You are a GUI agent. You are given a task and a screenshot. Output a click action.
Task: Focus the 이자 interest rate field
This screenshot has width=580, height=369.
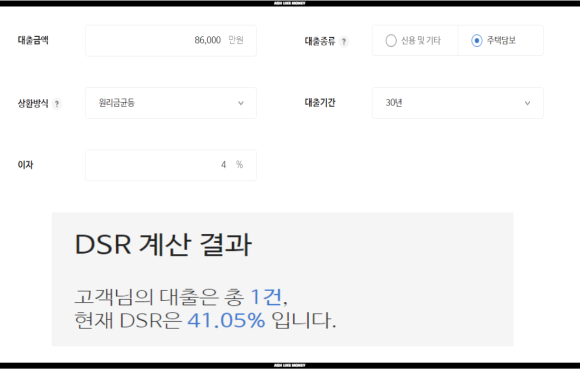(x=171, y=165)
